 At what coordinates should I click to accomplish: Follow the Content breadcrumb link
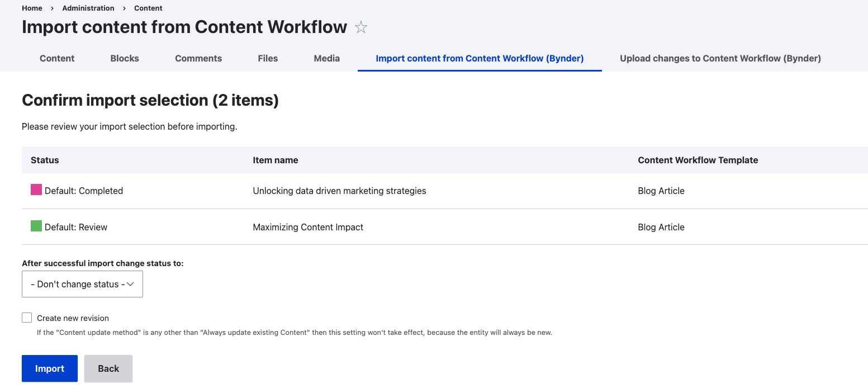148,8
